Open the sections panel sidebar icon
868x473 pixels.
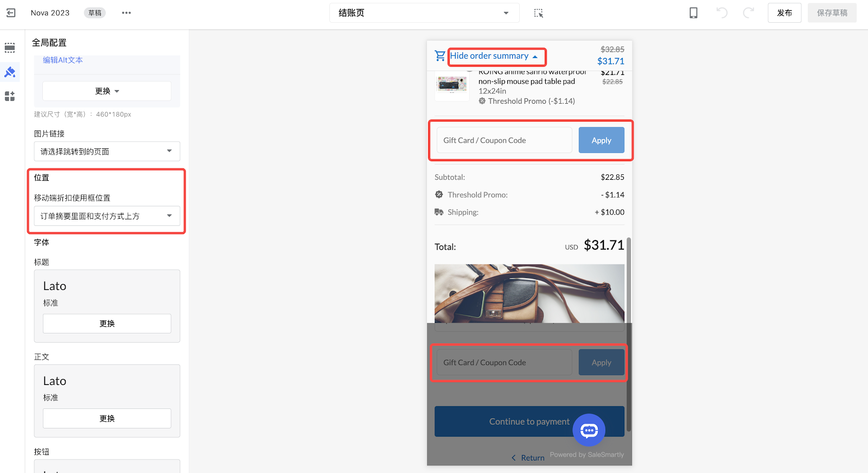[x=10, y=48]
